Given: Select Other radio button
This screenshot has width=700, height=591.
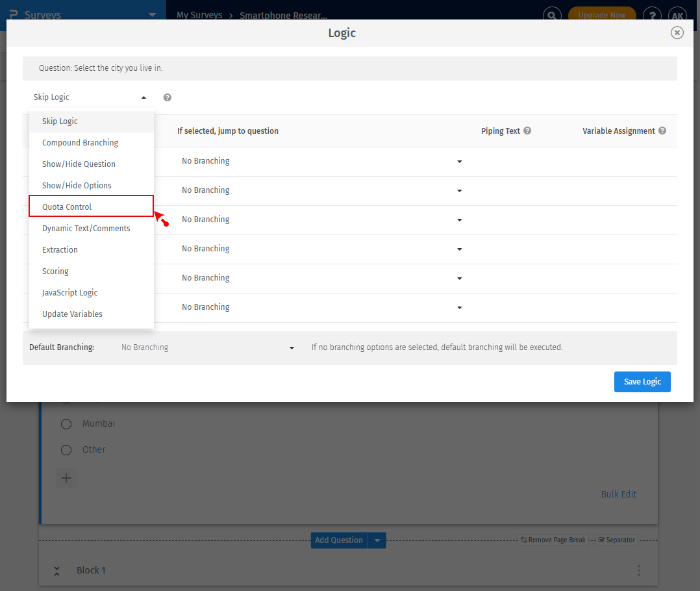Looking at the screenshot, I should pyautogui.click(x=66, y=450).
